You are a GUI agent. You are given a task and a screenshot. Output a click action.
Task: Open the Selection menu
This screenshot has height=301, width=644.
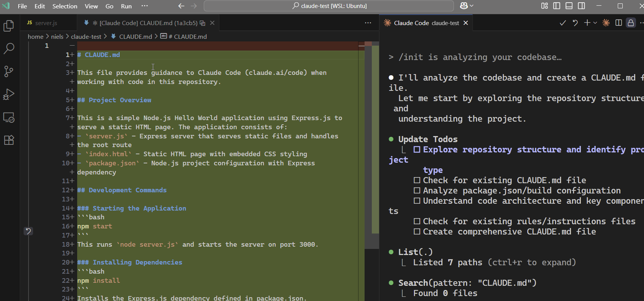tap(65, 6)
